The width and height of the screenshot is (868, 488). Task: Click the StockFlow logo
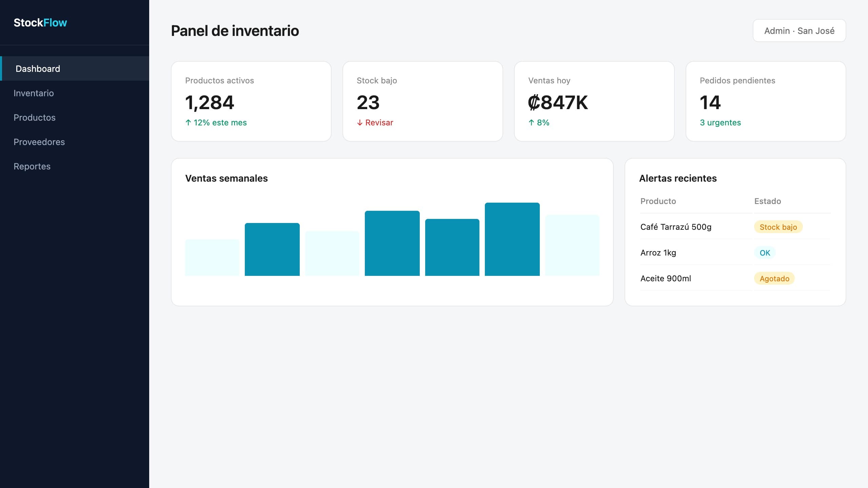coord(40,23)
